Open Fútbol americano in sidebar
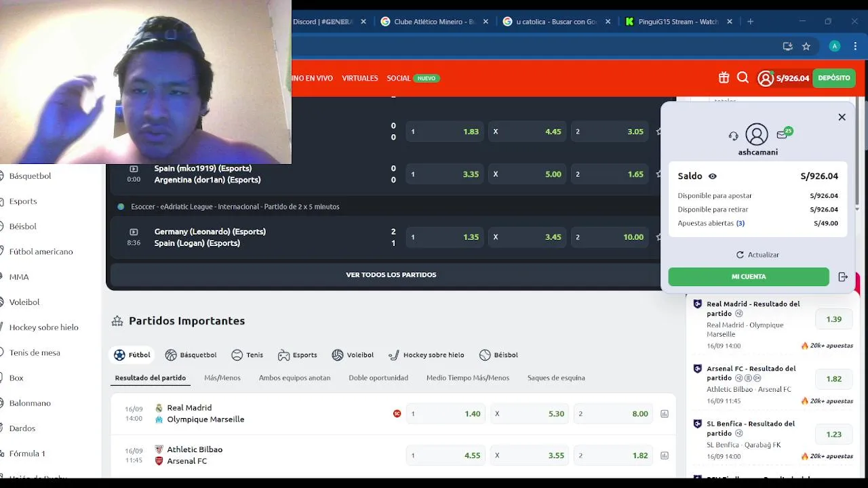The width and height of the screenshot is (868, 488). pos(41,251)
